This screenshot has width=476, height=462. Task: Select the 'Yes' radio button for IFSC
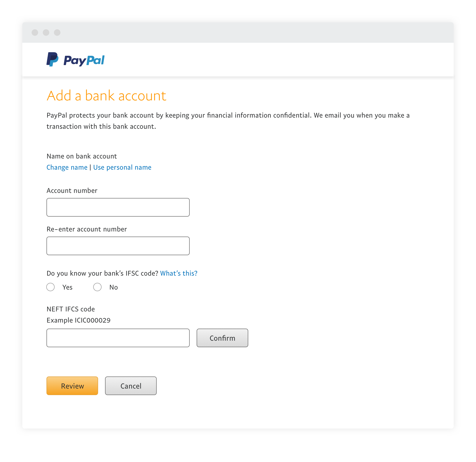51,287
